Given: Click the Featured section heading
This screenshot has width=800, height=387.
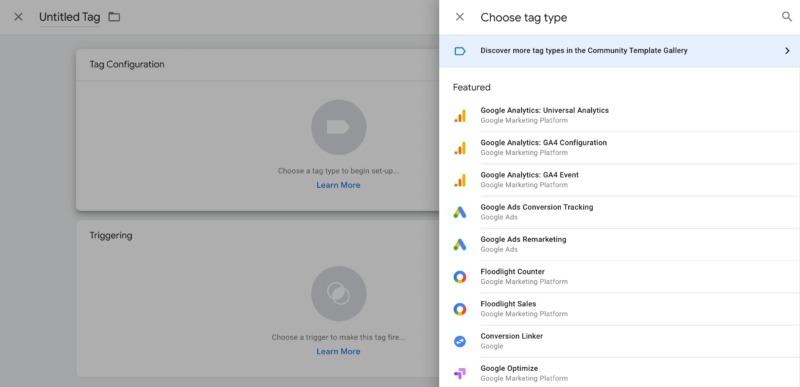Looking at the screenshot, I should pos(471,87).
